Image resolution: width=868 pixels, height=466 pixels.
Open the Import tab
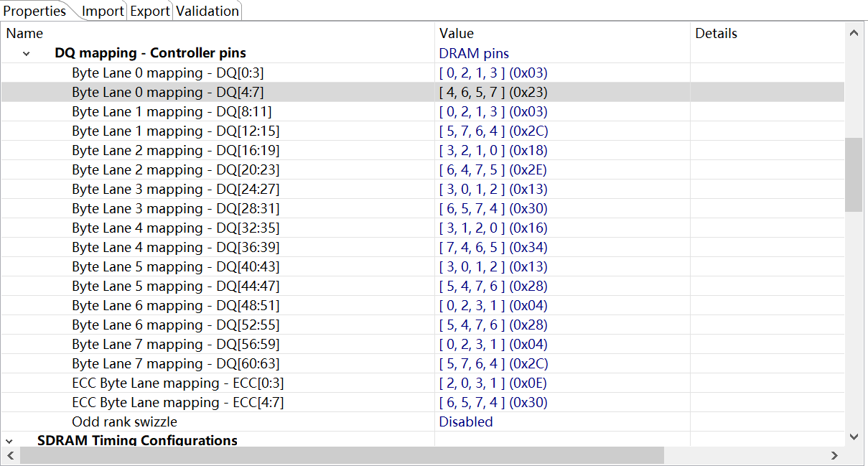[103, 11]
